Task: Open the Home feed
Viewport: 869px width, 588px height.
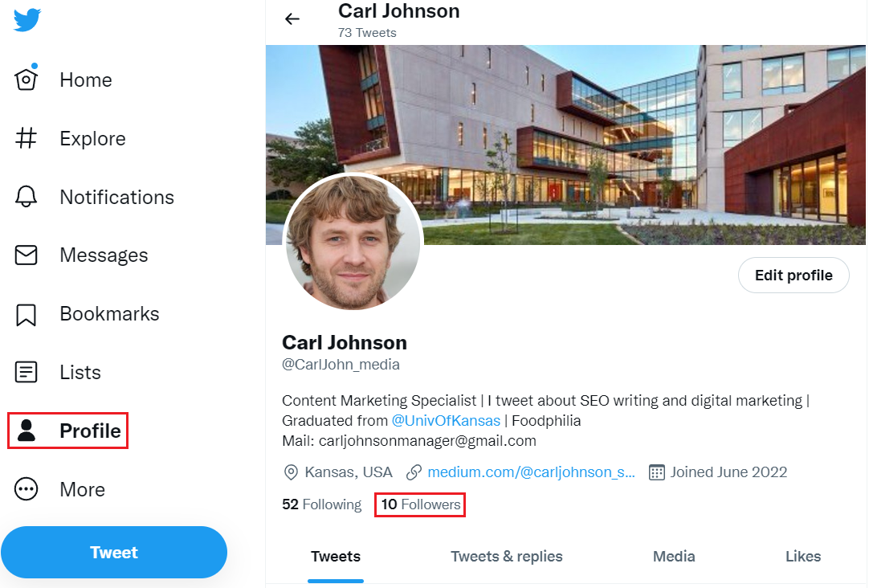Action: pos(85,79)
